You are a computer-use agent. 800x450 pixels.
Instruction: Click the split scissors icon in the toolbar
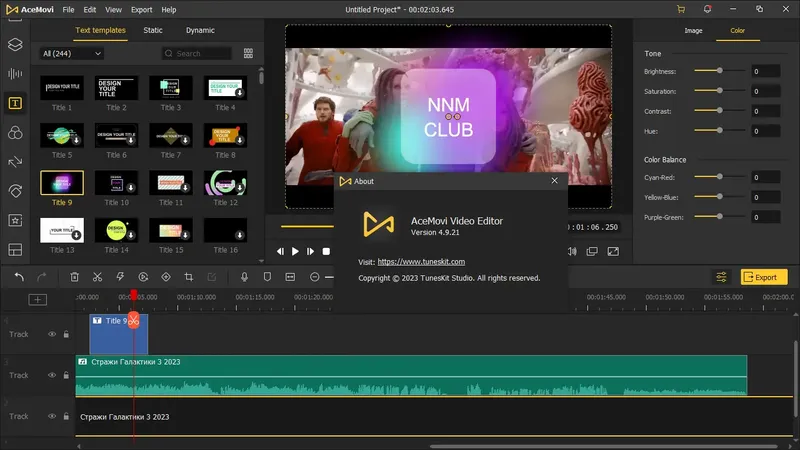(97, 277)
